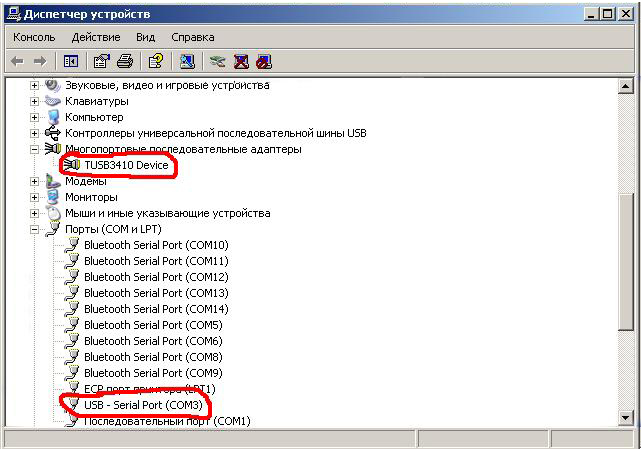Open the Консоль menu
The height and width of the screenshot is (449, 641).
pos(34,37)
